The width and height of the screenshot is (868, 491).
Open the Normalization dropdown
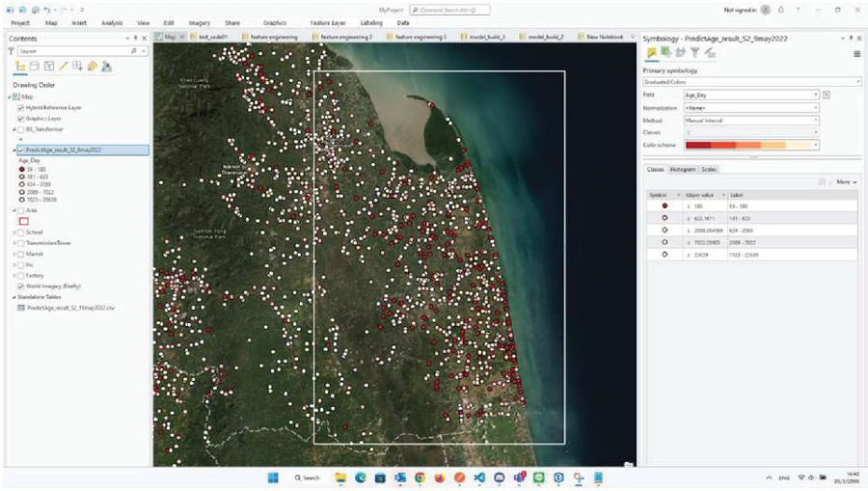(751, 108)
